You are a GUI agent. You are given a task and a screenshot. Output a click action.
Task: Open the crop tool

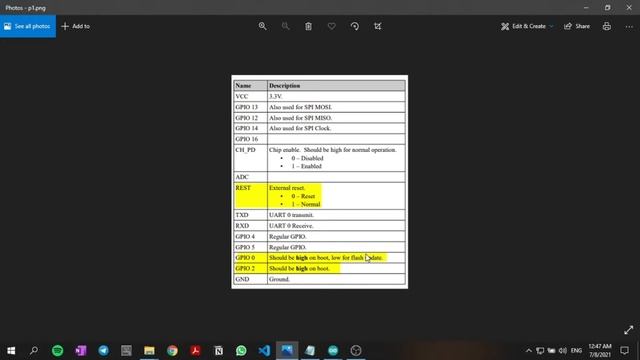tap(378, 26)
